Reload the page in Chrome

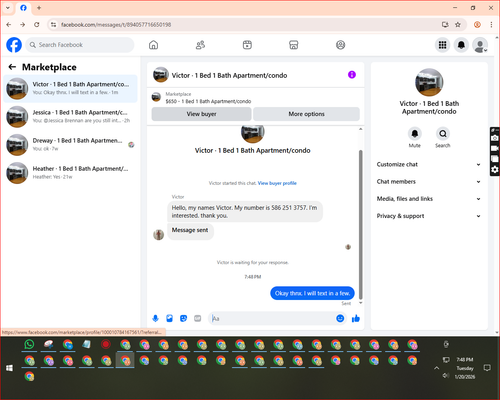pos(37,25)
